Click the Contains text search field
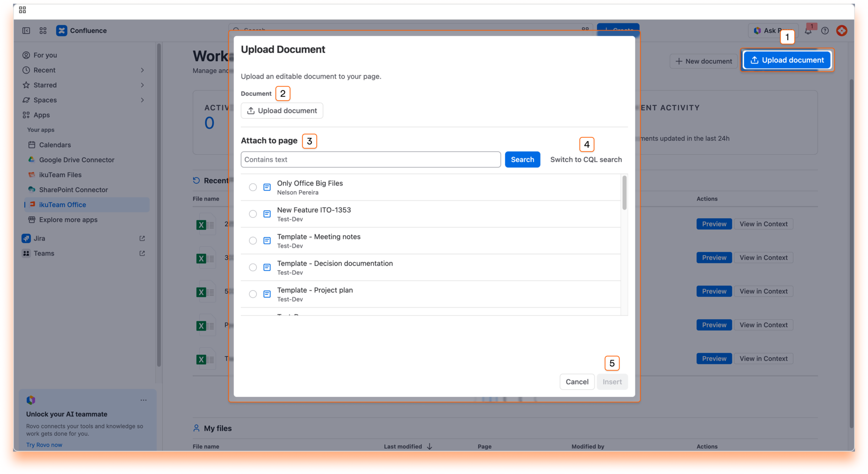 (x=371, y=159)
